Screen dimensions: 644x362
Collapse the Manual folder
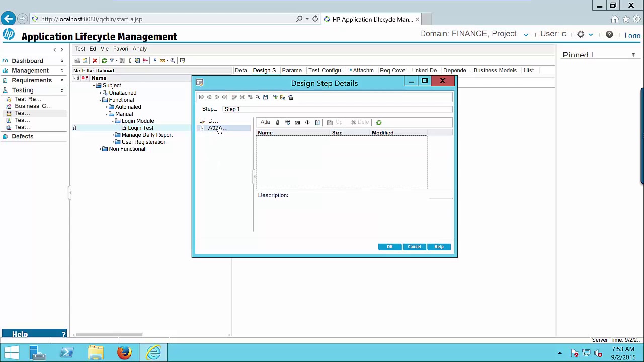pyautogui.click(x=106, y=114)
